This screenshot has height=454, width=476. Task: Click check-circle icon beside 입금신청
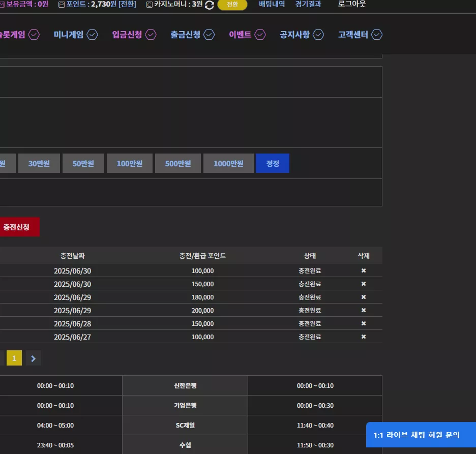[151, 35]
